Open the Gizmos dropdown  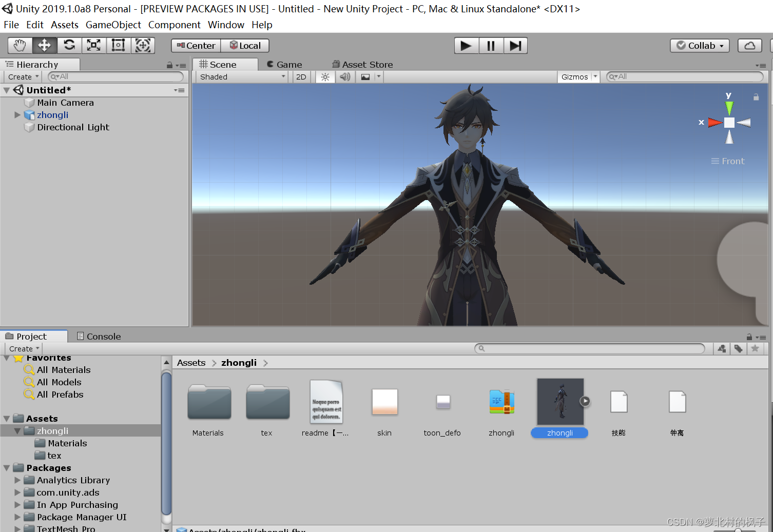[578, 77]
